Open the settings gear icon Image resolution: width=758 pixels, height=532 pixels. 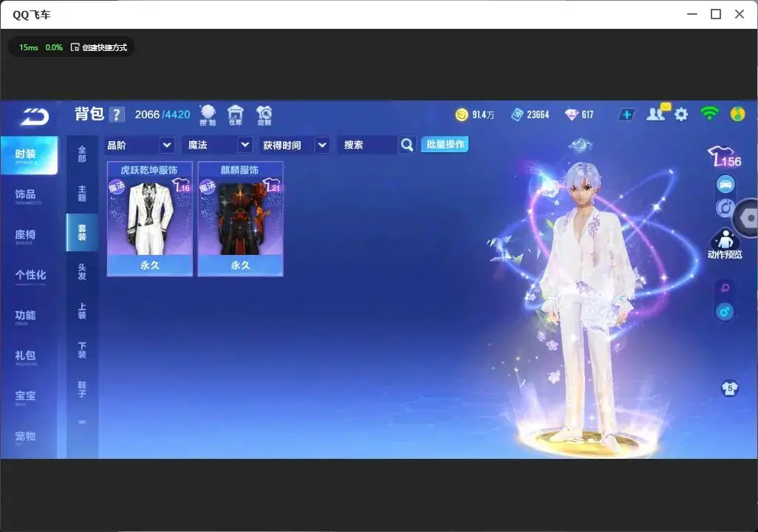pyautogui.click(x=681, y=115)
